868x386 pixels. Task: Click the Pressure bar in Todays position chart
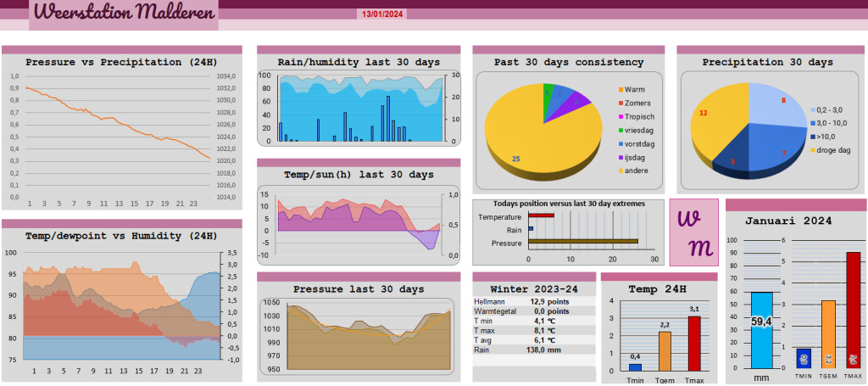pos(583,242)
